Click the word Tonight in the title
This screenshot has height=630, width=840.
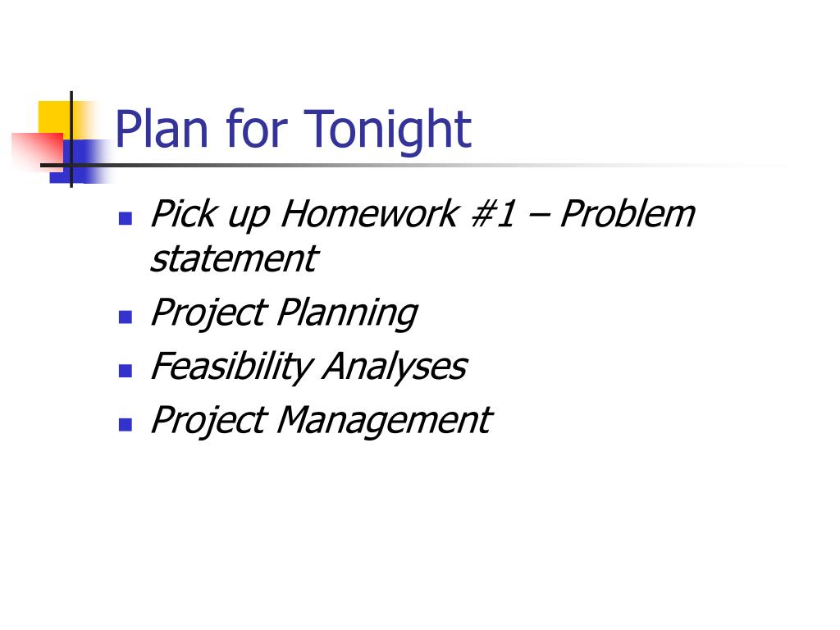tap(388, 130)
